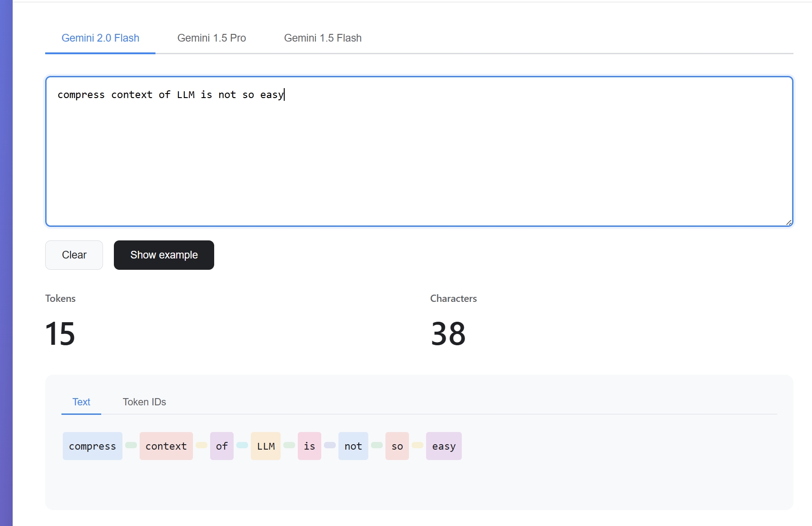Open the Gemini 1.5 Flash tab
The image size is (812, 526).
323,38
